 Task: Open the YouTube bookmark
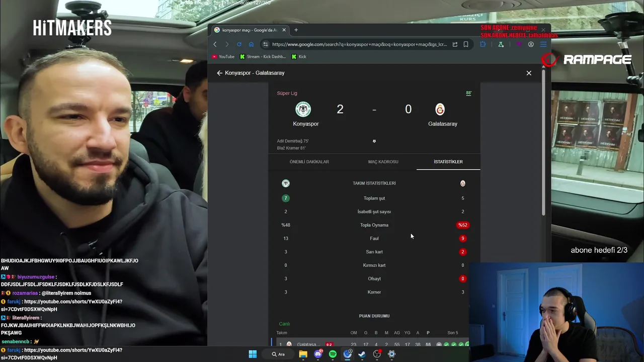click(x=223, y=57)
